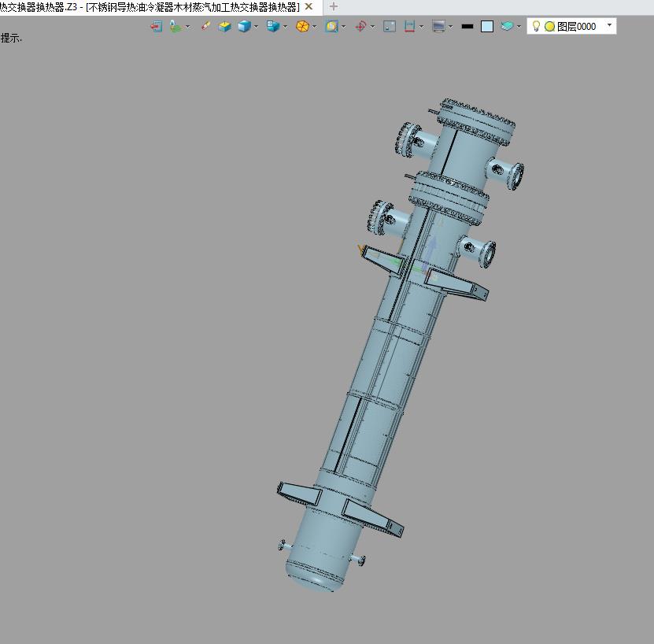This screenshot has height=644, width=654.
Task: Open the dimension display dropdown arrow
Action: pos(421,27)
